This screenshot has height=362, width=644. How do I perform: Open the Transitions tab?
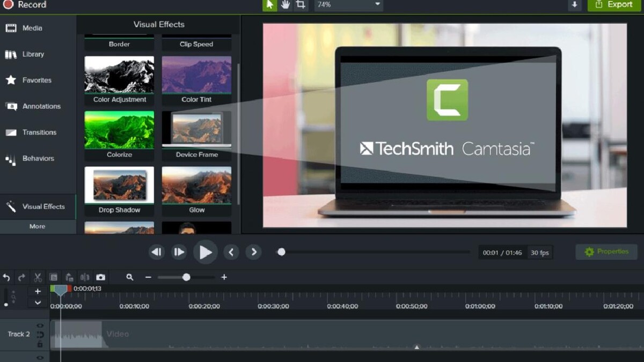pos(39,132)
